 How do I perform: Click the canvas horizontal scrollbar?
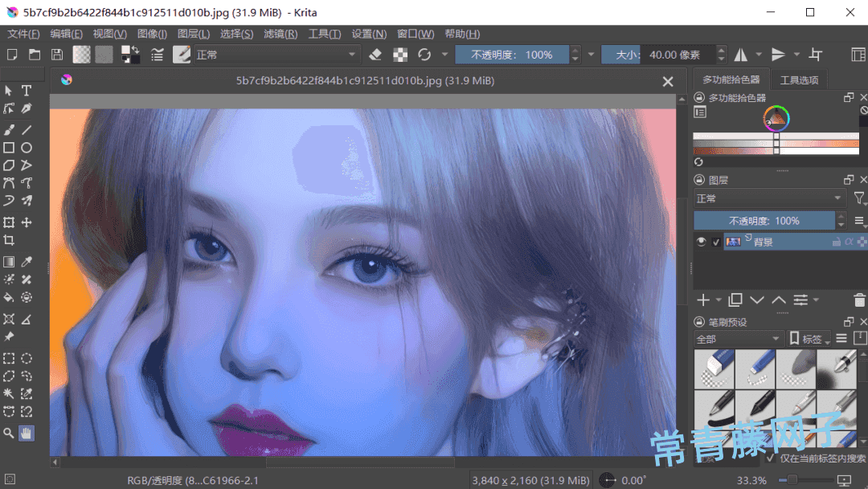pyautogui.click(x=360, y=462)
